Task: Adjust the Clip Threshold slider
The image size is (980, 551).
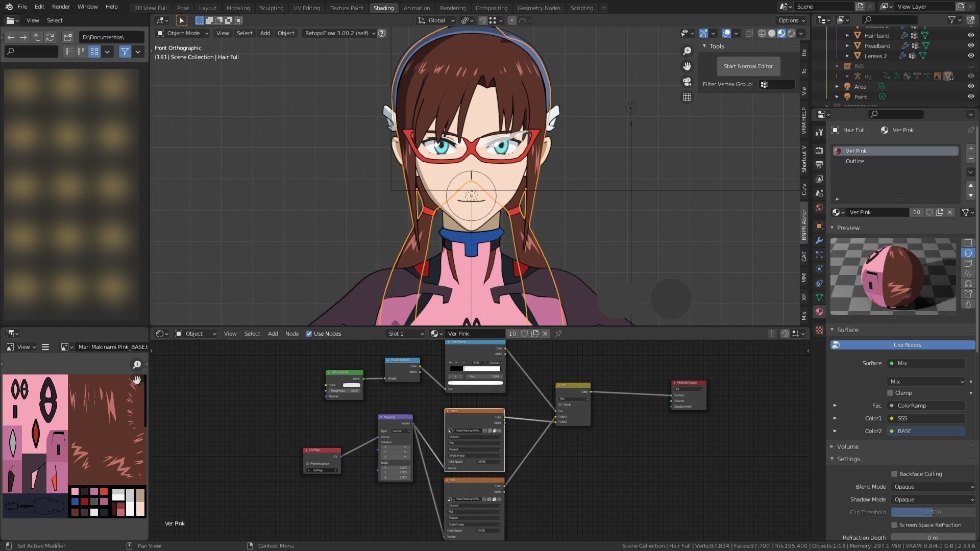Action: (x=933, y=512)
